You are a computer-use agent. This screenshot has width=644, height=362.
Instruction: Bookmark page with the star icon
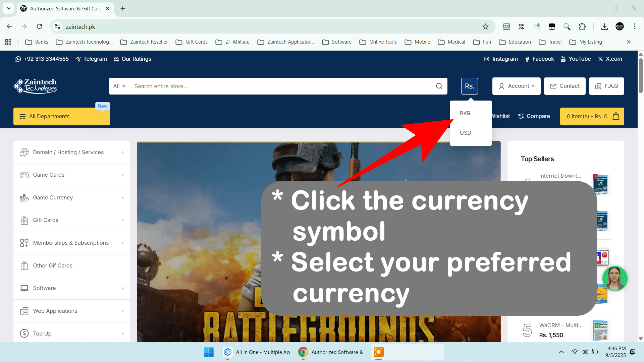(485, 26)
